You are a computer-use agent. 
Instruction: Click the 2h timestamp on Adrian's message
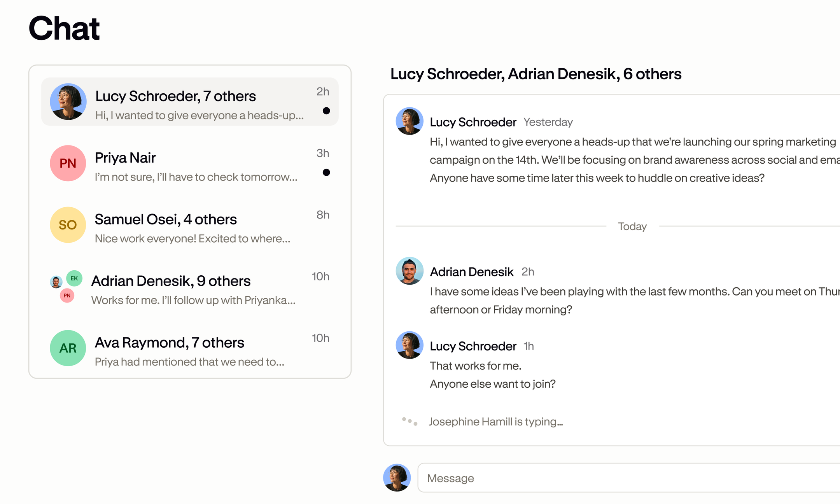528,272
